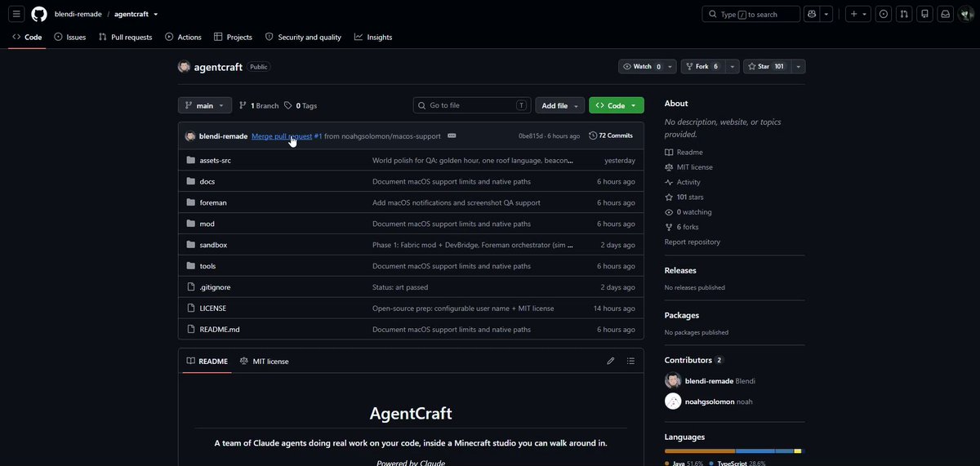Switch to the Pull requests tab
The height and width of the screenshot is (466, 980).
pos(126,37)
